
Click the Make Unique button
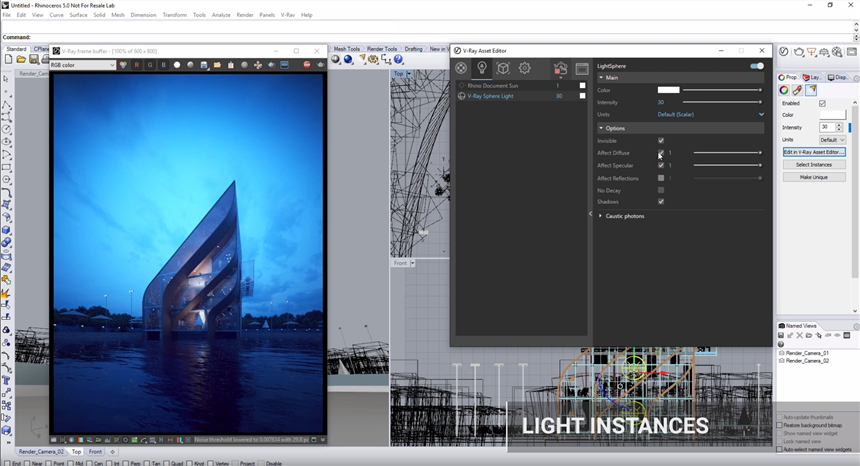pyautogui.click(x=813, y=177)
